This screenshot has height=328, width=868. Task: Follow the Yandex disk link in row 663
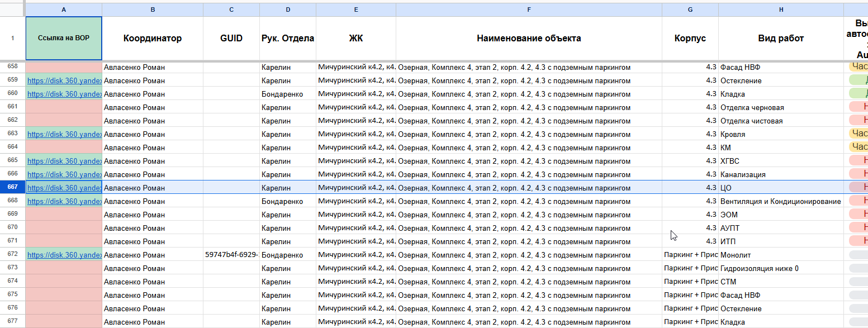tap(64, 134)
